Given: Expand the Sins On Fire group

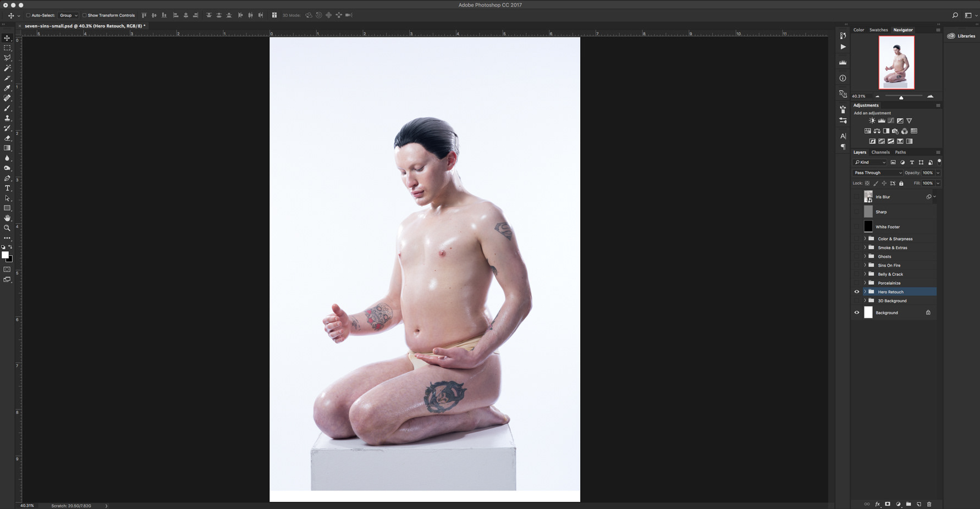Looking at the screenshot, I should [865, 265].
